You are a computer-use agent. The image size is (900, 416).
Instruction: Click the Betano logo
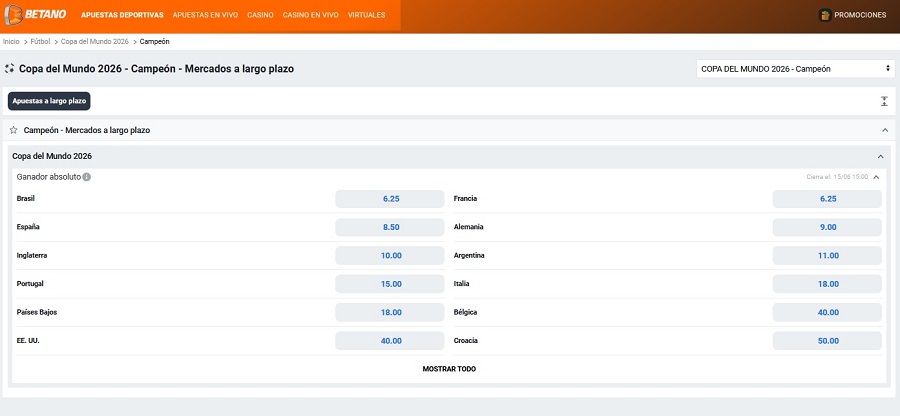coord(35,14)
